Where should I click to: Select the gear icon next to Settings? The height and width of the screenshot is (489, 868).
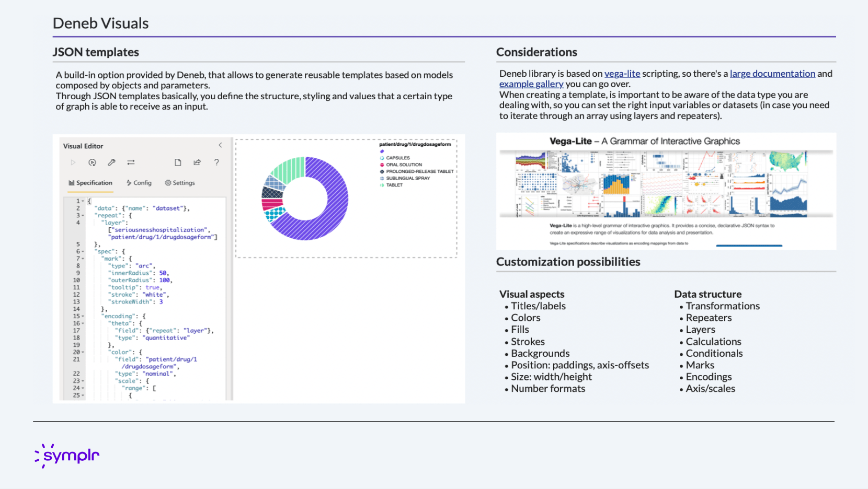[167, 182]
